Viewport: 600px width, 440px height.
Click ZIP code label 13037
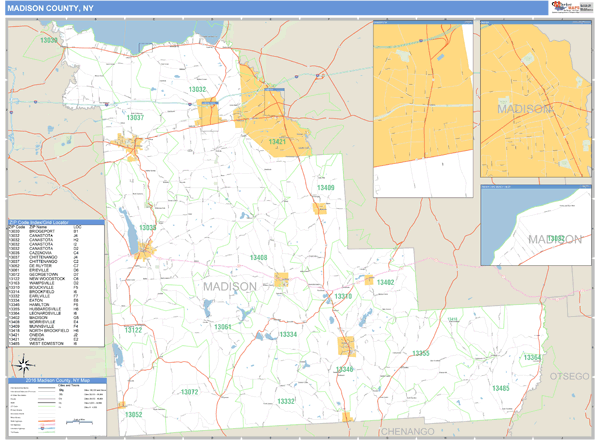coord(135,118)
